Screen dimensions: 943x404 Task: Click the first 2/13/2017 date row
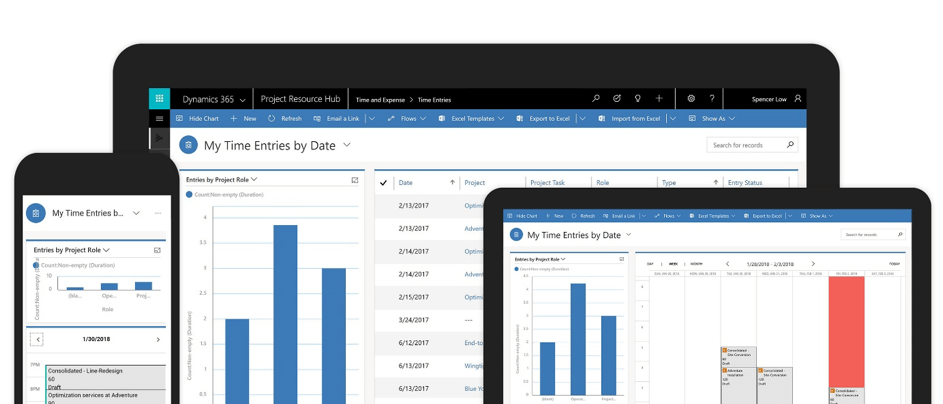click(414, 206)
